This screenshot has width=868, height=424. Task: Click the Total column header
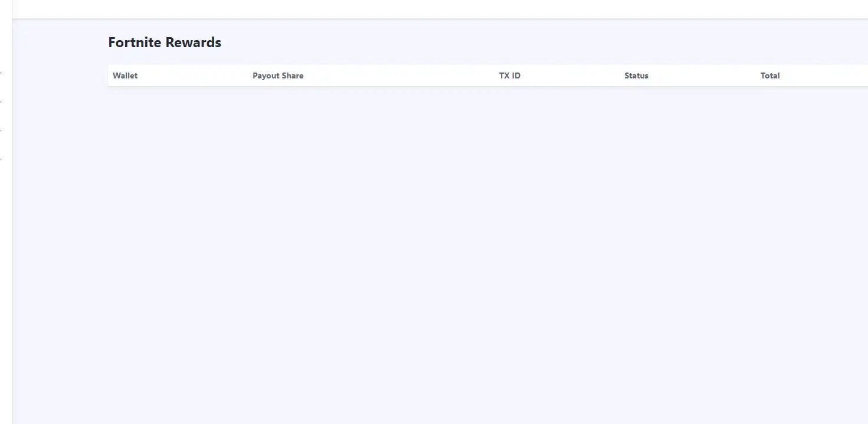770,75
